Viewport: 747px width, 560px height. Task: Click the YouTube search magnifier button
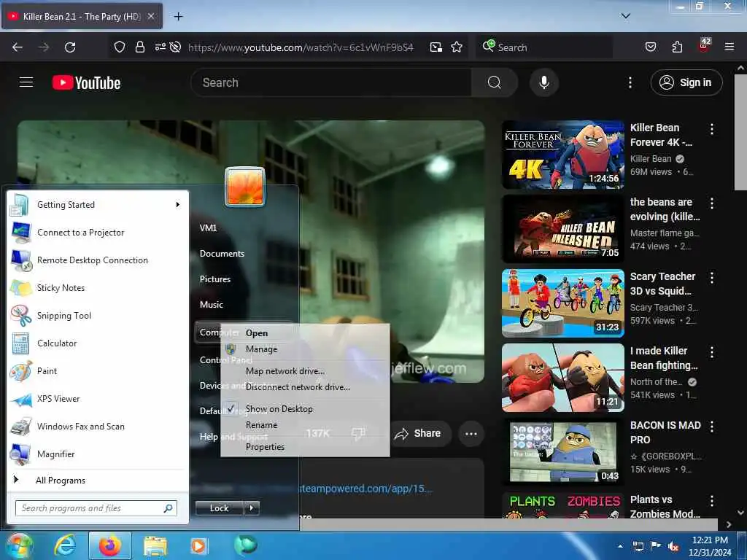pyautogui.click(x=494, y=82)
